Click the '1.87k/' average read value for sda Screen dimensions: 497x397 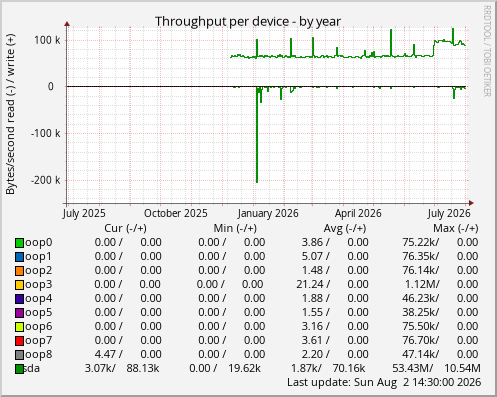pos(306,368)
